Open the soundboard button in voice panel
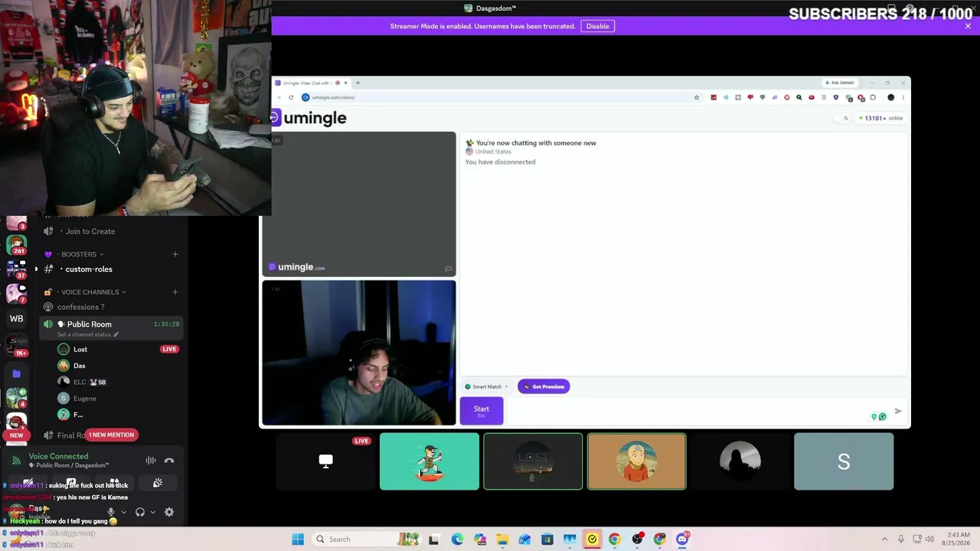 pos(158,483)
